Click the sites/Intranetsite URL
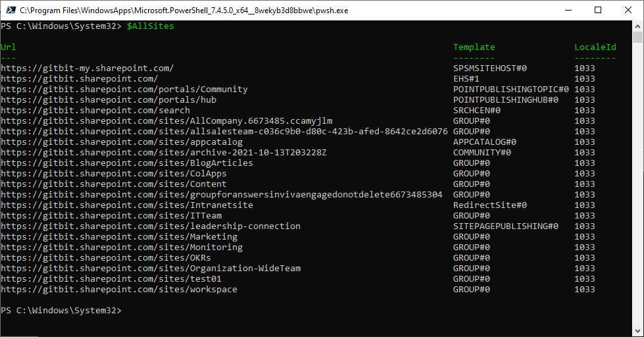Viewport: 644px width, 337px height. (127, 205)
